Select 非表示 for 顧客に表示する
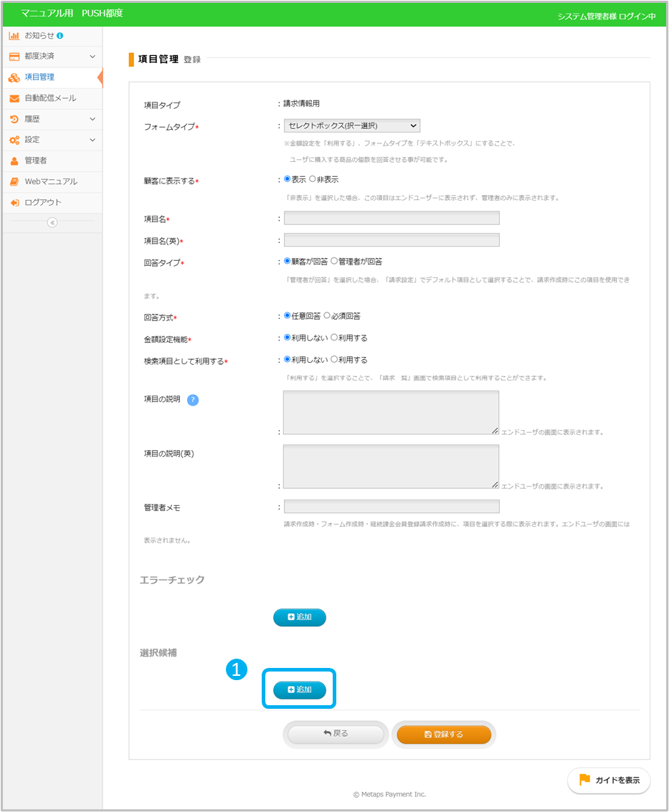Screen dimensions: 669x812 (x=313, y=179)
